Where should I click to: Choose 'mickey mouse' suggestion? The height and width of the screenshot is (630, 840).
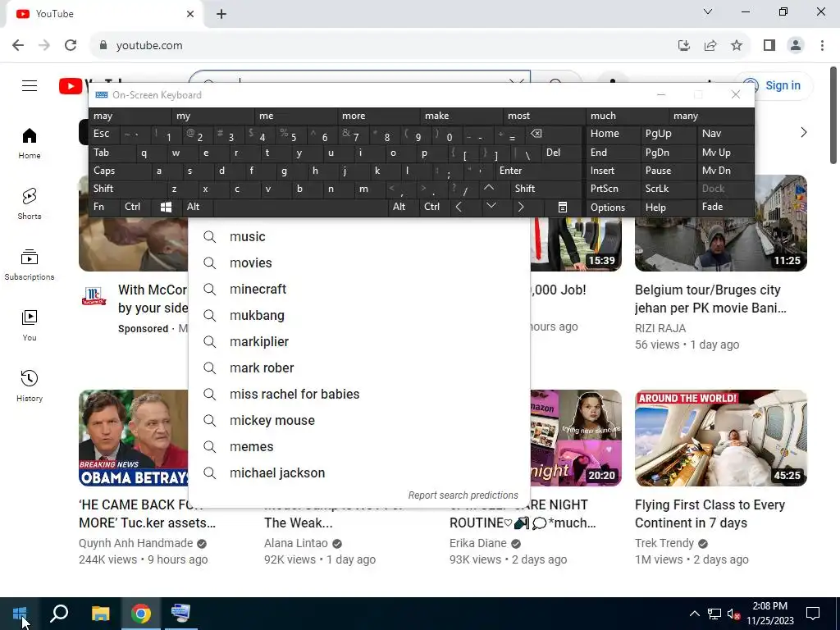(x=359, y=421)
